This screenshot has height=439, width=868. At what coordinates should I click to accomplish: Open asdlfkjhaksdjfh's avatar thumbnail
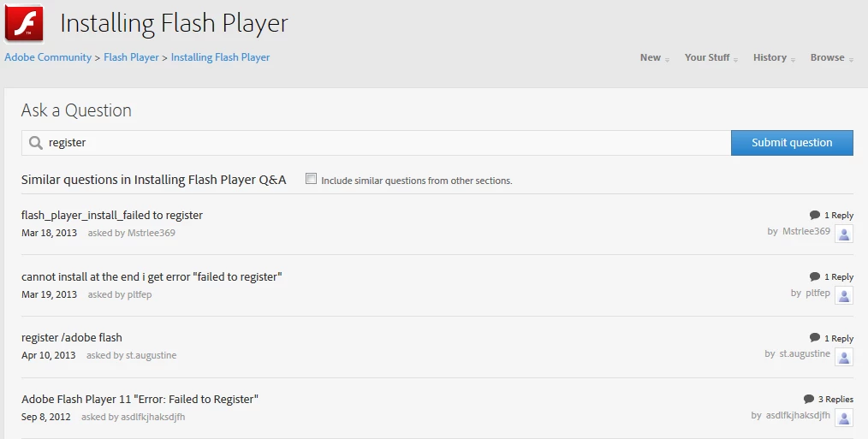[x=844, y=418]
